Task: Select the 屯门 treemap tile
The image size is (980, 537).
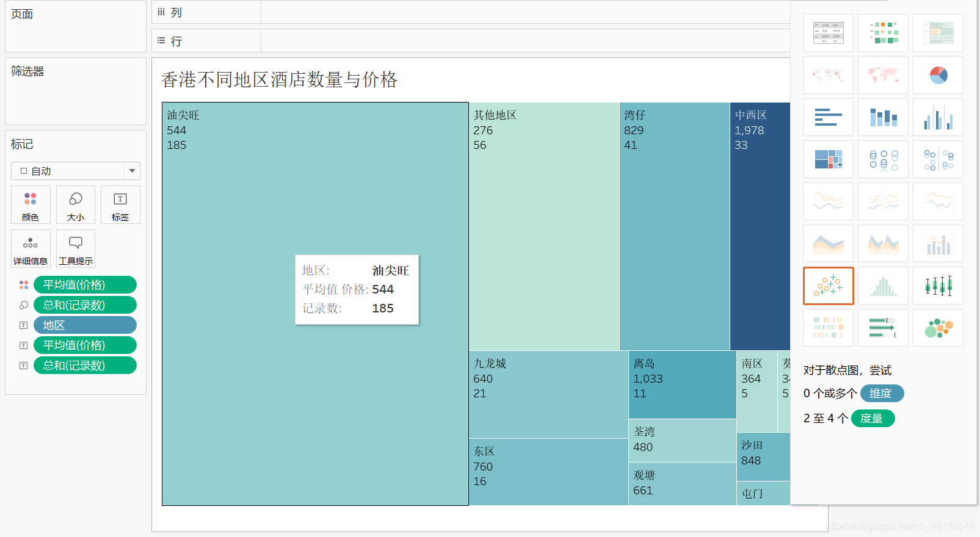Action: (763, 493)
